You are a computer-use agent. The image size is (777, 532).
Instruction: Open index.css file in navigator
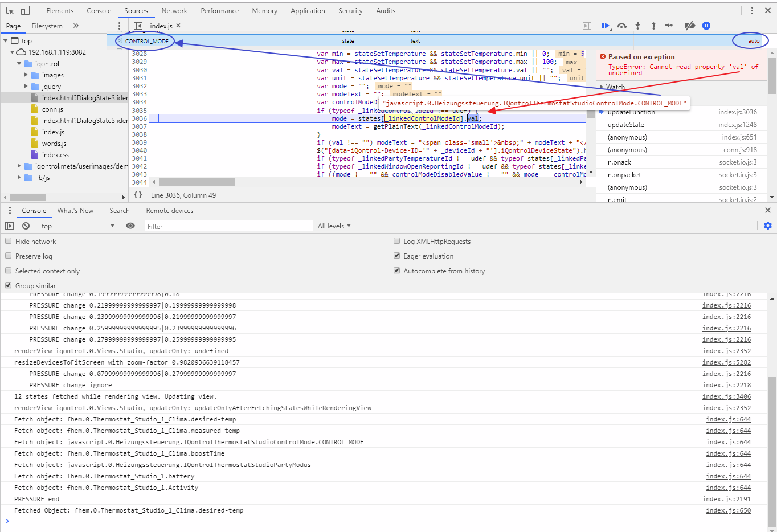pos(55,154)
